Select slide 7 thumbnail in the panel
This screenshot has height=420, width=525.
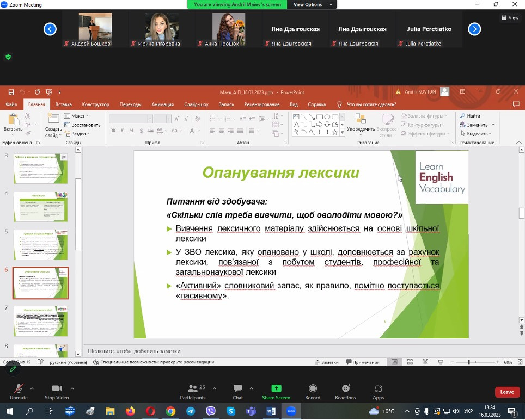(40, 321)
